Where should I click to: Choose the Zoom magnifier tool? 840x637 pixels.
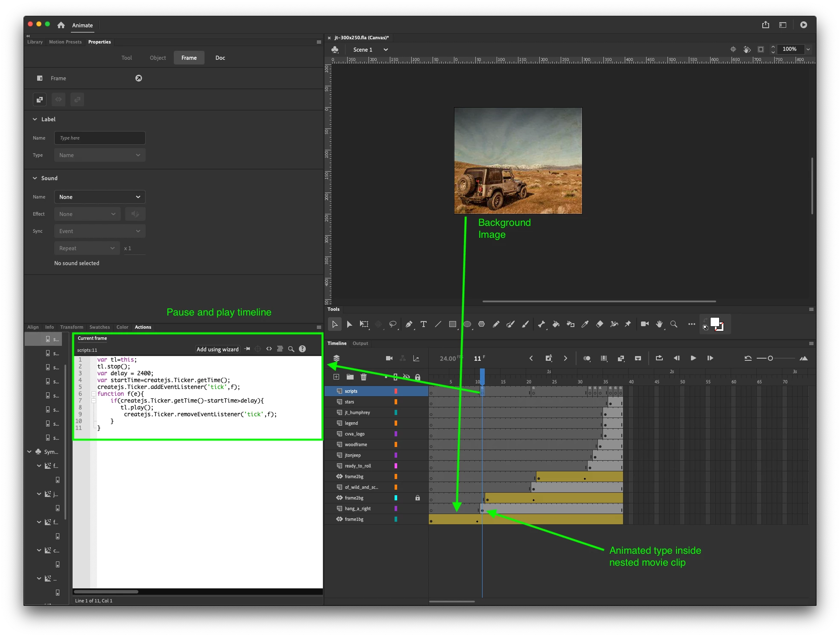coord(674,324)
